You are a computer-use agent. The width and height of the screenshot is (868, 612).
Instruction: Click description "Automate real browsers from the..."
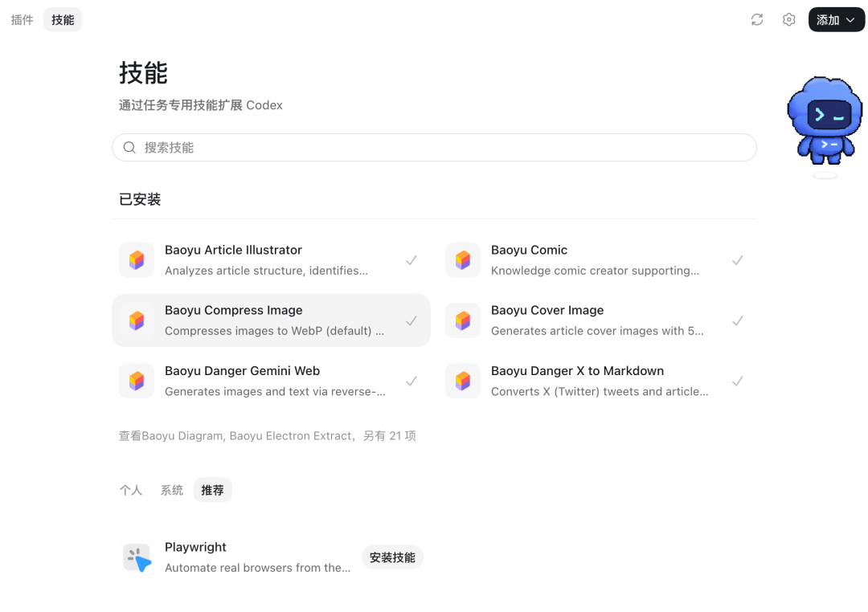pyautogui.click(x=257, y=568)
